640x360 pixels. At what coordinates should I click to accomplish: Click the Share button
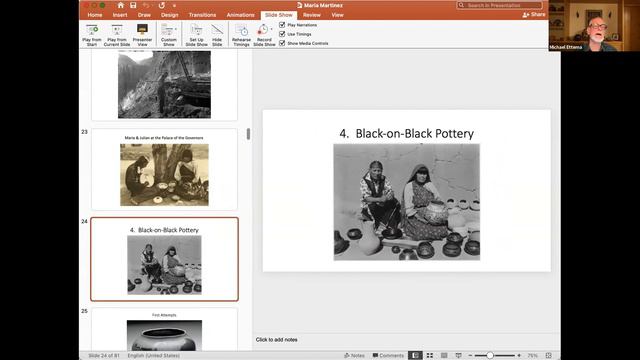pos(533,15)
